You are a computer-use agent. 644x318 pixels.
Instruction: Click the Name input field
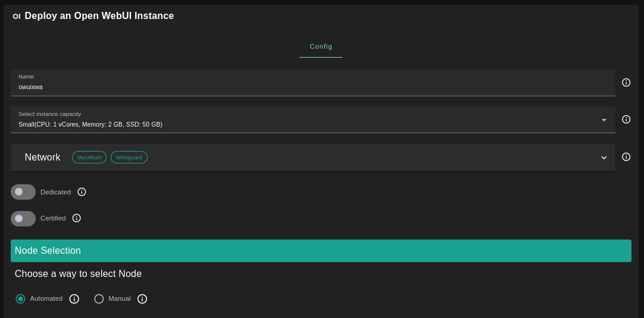pyautogui.click(x=298, y=87)
